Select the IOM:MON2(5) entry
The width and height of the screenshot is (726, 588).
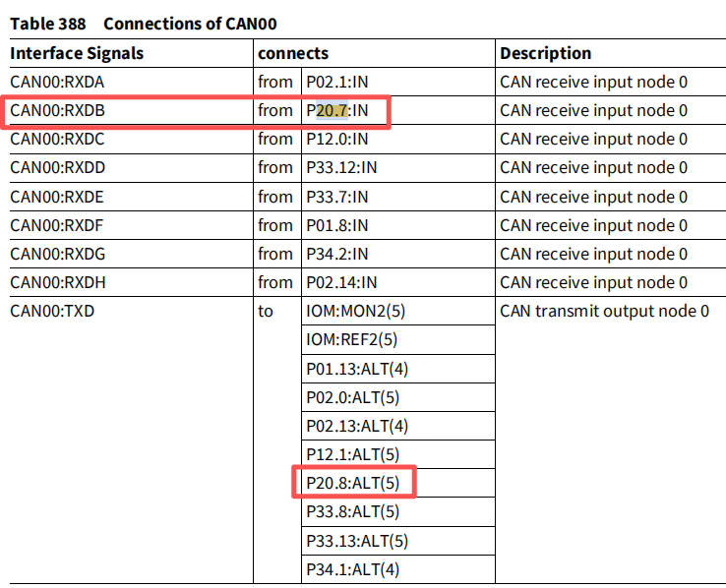coord(355,312)
